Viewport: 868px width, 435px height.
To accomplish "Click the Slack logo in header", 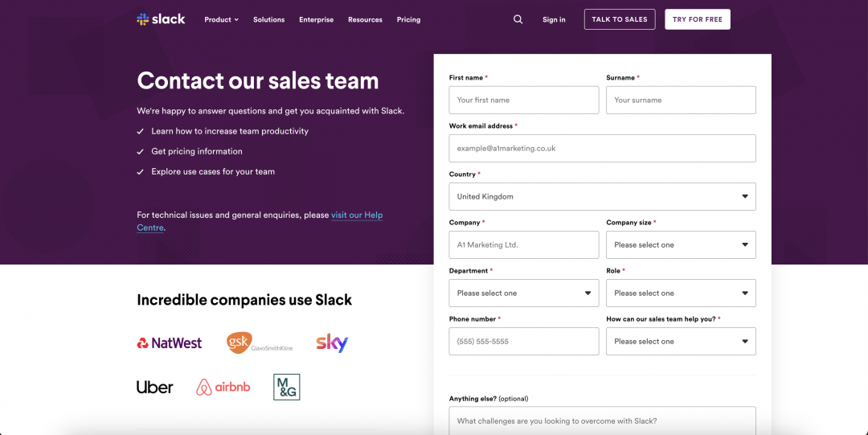I will [x=161, y=19].
